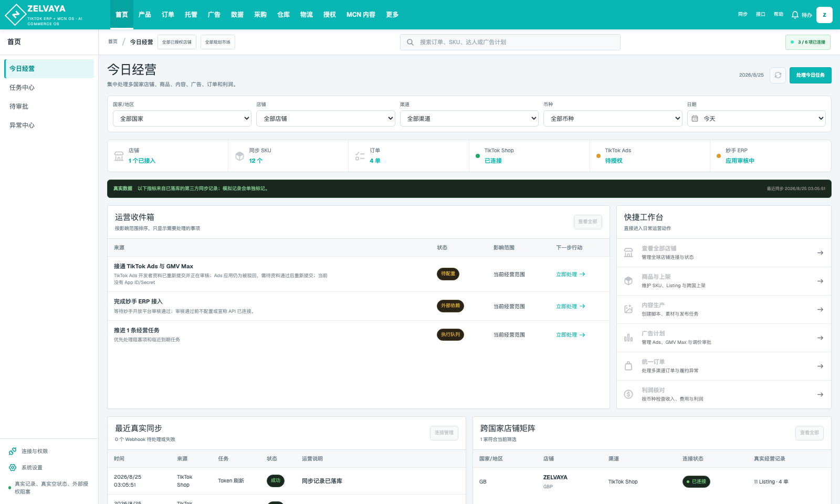Expand the 日期 dropdown showing 今天
The height and width of the screenshot is (504, 840).
click(x=757, y=119)
